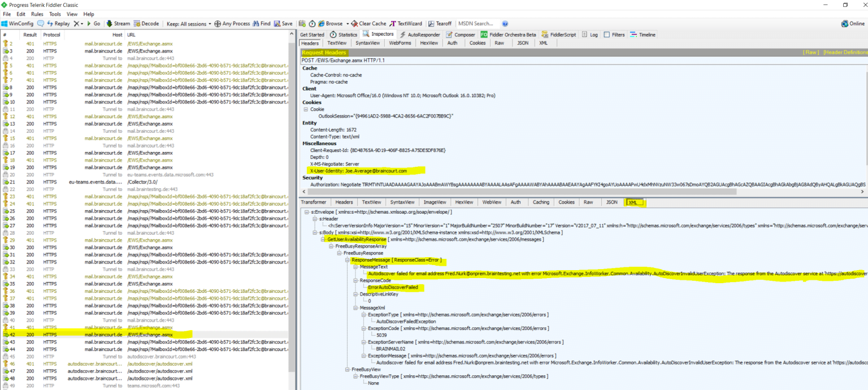This screenshot has height=390, width=868.
Task: Click the Online status indicator
Action: [x=853, y=24]
